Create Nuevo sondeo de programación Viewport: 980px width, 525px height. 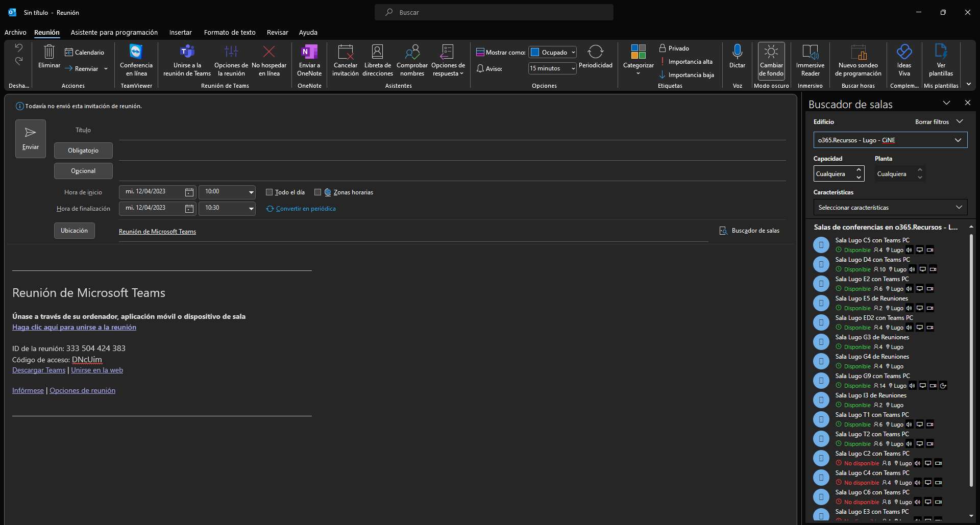858,60
